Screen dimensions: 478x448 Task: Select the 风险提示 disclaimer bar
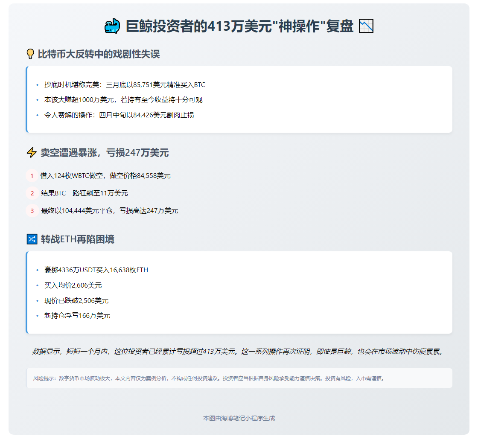239,378
